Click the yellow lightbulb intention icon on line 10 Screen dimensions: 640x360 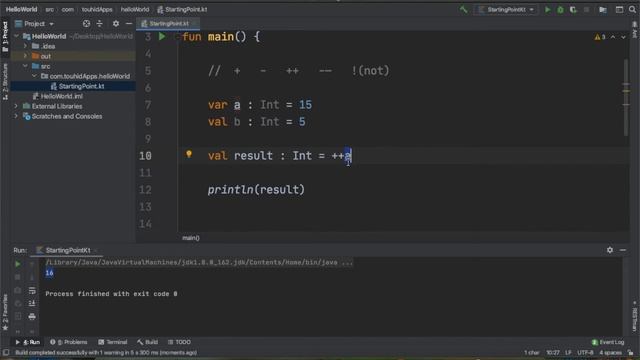click(x=189, y=154)
